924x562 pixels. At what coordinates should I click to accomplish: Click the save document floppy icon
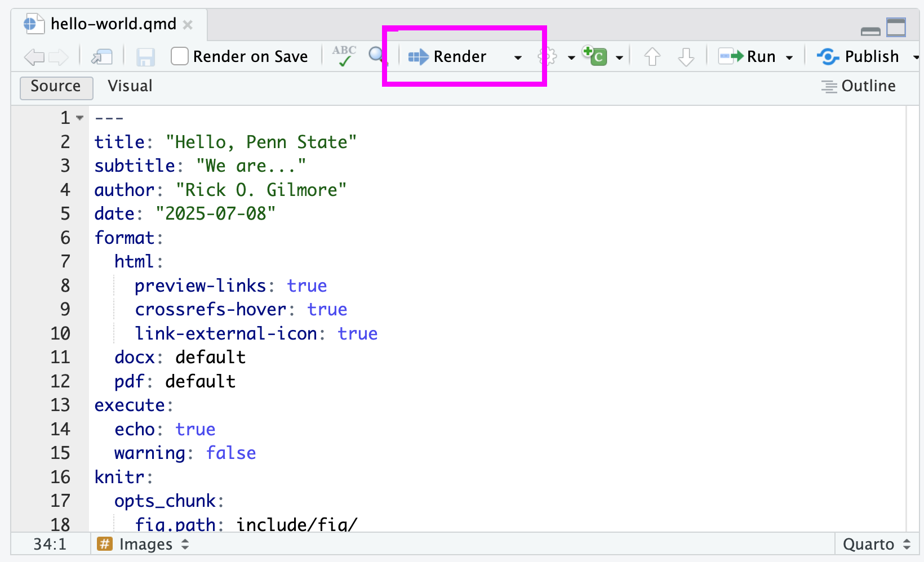pyautogui.click(x=146, y=57)
